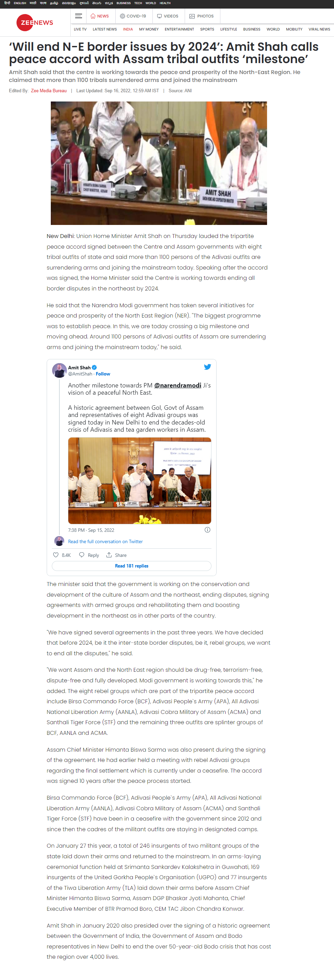Image resolution: width=334 pixels, height=980 pixels.
Task: Switch to the VIDEOS tab
Action: point(168,16)
